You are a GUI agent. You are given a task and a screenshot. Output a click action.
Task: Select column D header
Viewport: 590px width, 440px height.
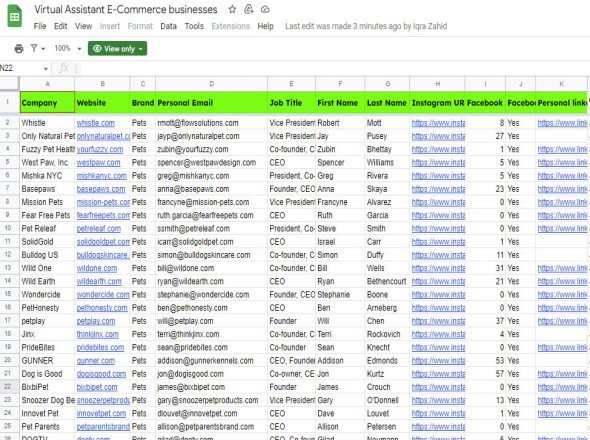tap(211, 84)
